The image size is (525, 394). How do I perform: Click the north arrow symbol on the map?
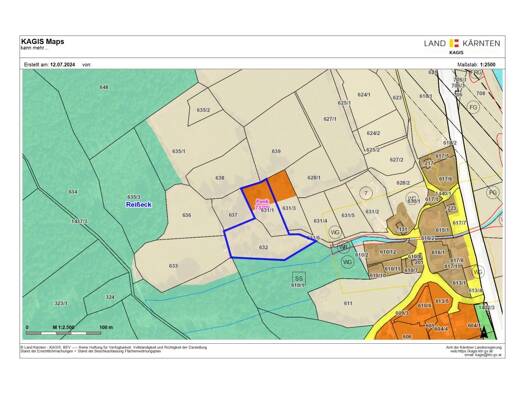(x=484, y=333)
